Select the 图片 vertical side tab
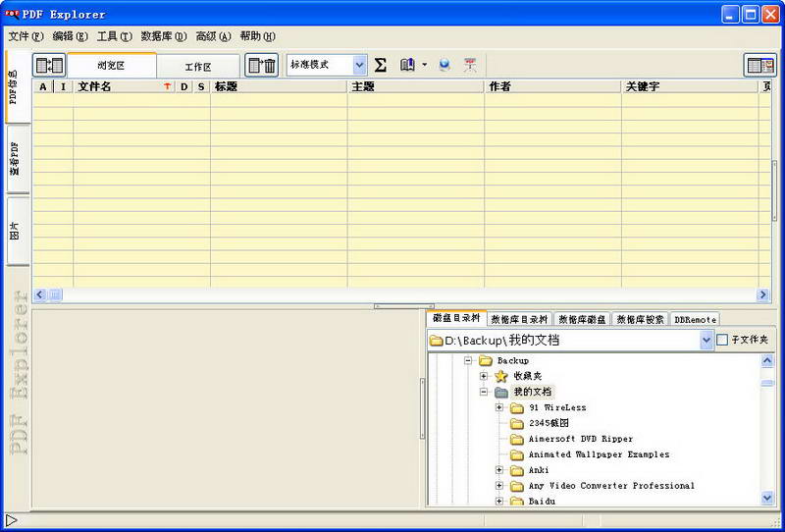785x532 pixels. 19,231
